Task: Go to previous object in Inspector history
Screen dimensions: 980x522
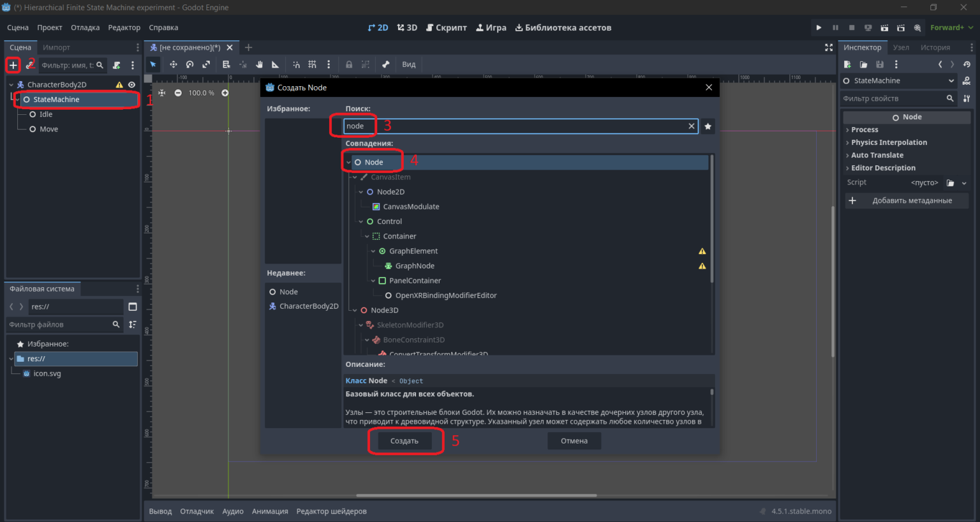Action: [940, 64]
